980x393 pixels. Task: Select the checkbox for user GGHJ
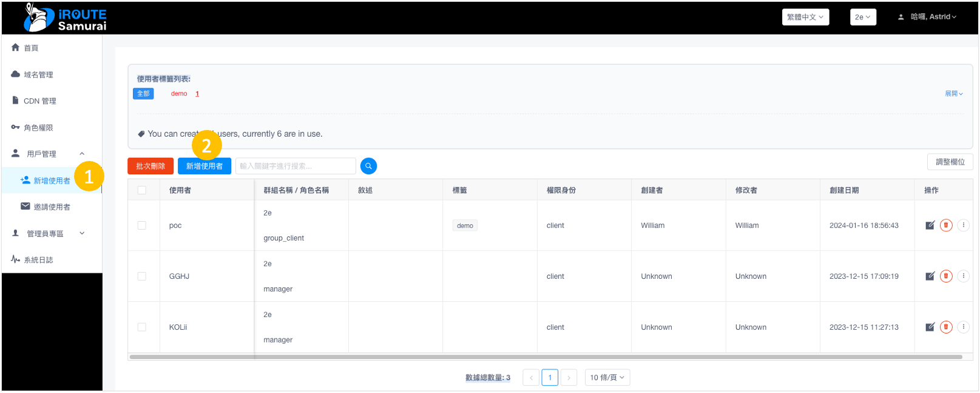coord(142,276)
